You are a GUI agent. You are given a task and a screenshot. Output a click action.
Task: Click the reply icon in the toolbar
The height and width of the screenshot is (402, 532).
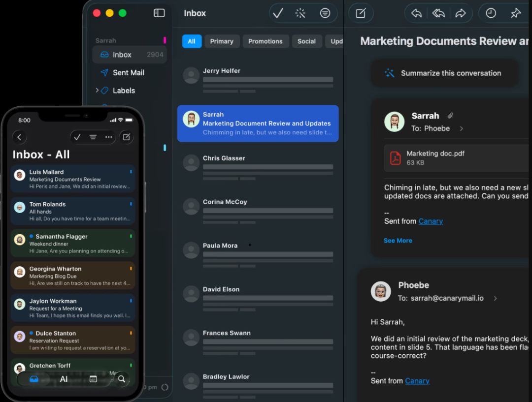point(415,13)
